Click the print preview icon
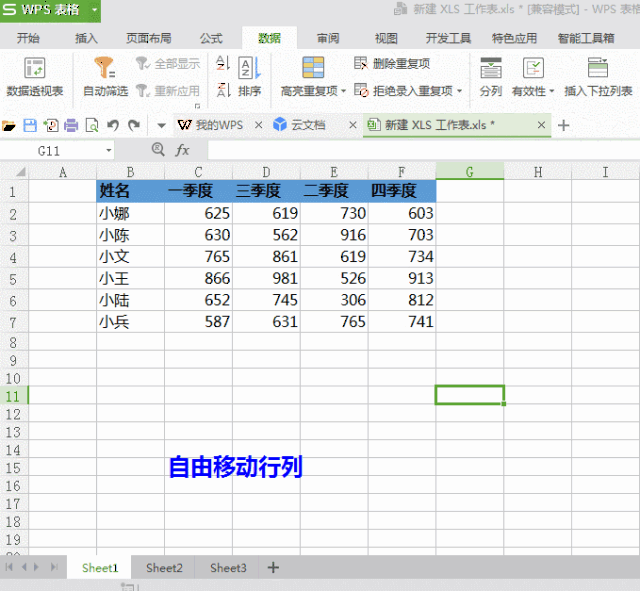 92,125
